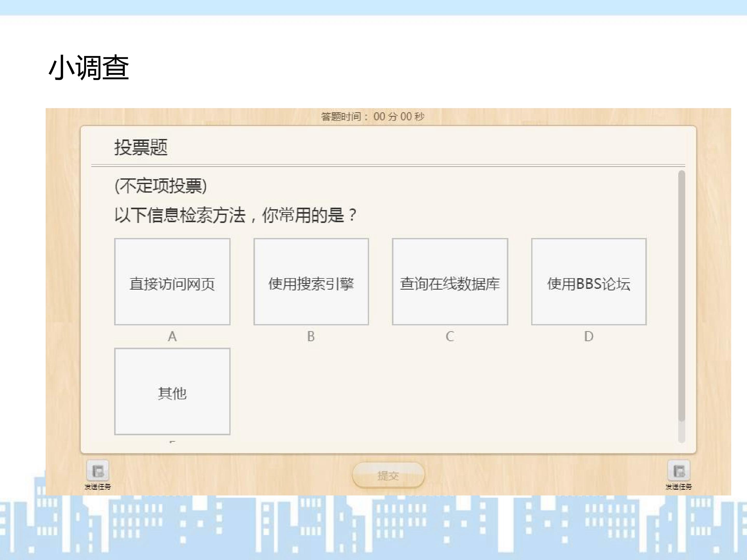
Task: Click the question text 以下信息检索方法
Action: 180,215
